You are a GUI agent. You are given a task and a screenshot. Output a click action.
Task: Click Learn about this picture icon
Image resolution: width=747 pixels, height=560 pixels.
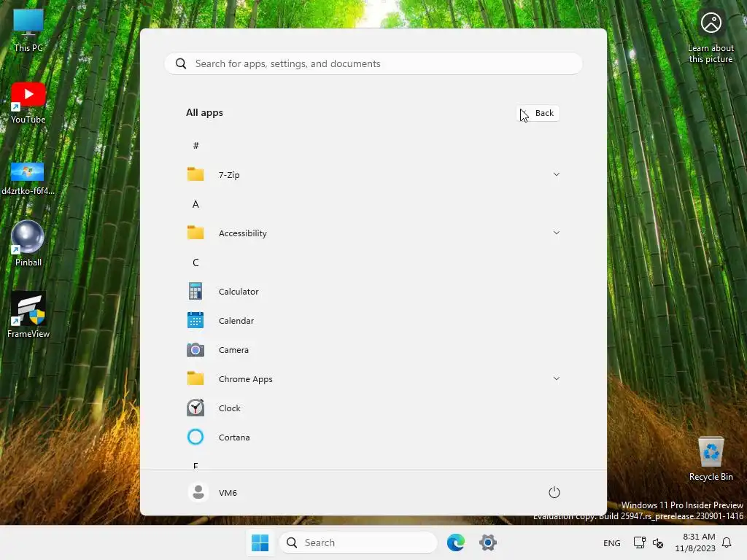(711, 23)
